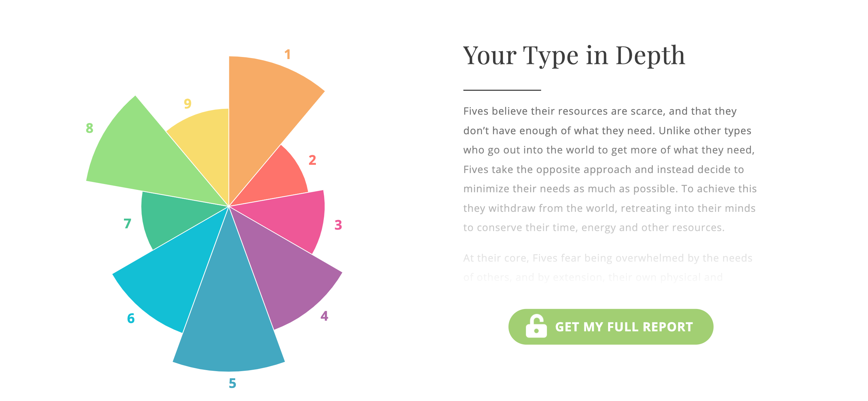Expand the Type 1 label above the chart
This screenshot has width=868, height=401.
288,54
